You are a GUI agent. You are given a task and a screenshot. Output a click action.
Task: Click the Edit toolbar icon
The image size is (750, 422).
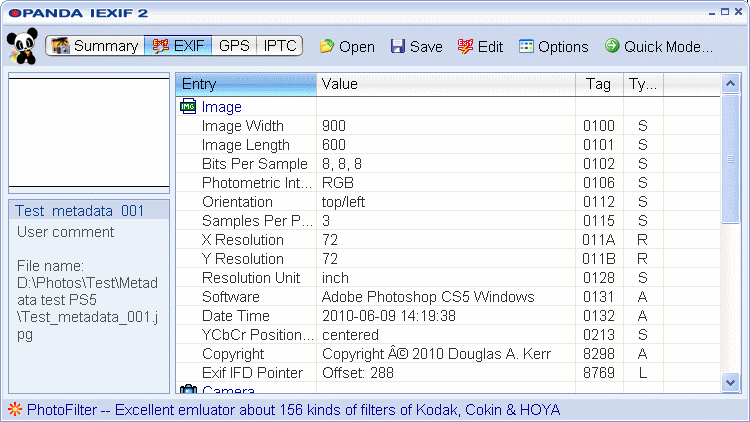tap(465, 46)
